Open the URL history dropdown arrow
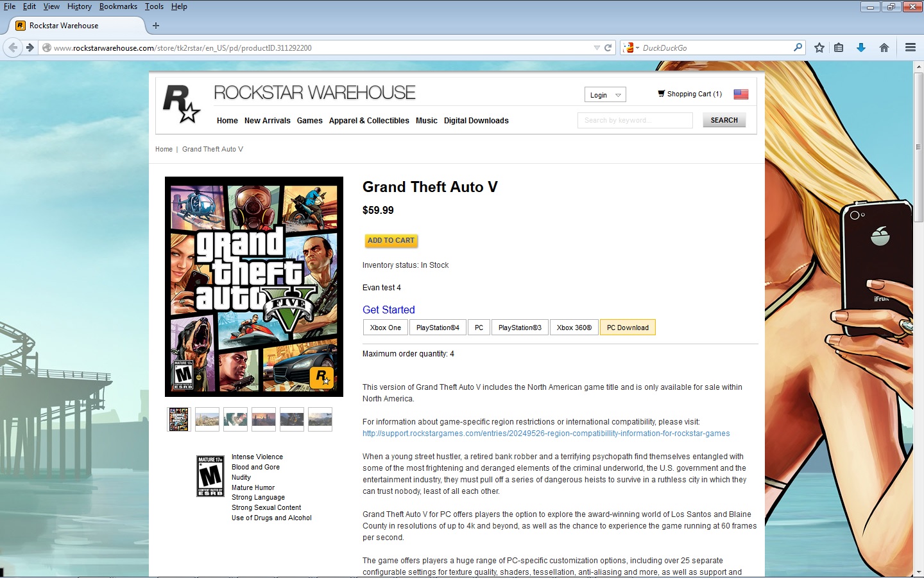The height and width of the screenshot is (578, 924). pos(597,48)
